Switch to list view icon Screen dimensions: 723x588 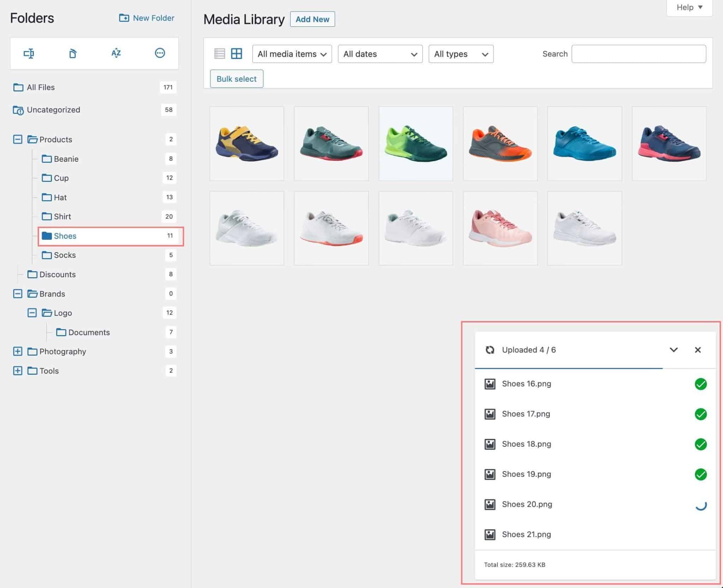point(220,54)
